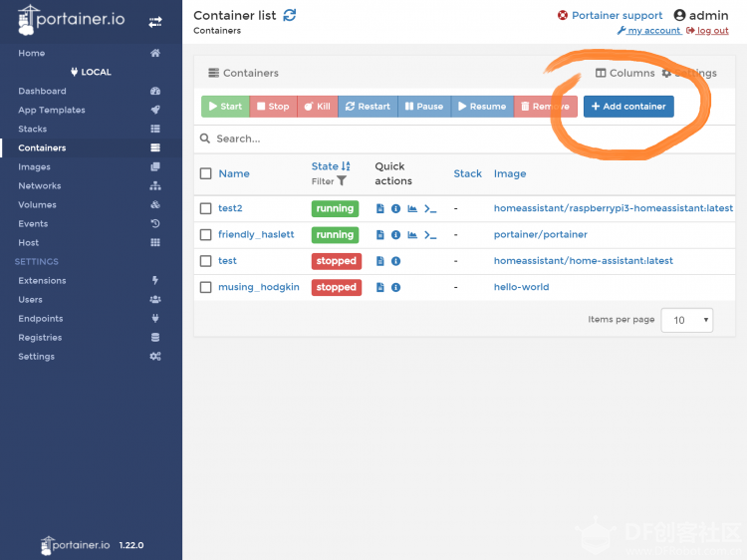Open Dashboard in sidebar
The width and height of the screenshot is (747, 560).
(91, 91)
